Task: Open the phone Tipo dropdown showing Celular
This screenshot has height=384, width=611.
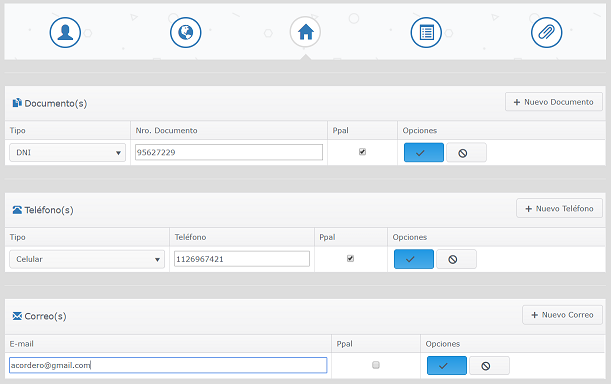Action: click(x=87, y=259)
